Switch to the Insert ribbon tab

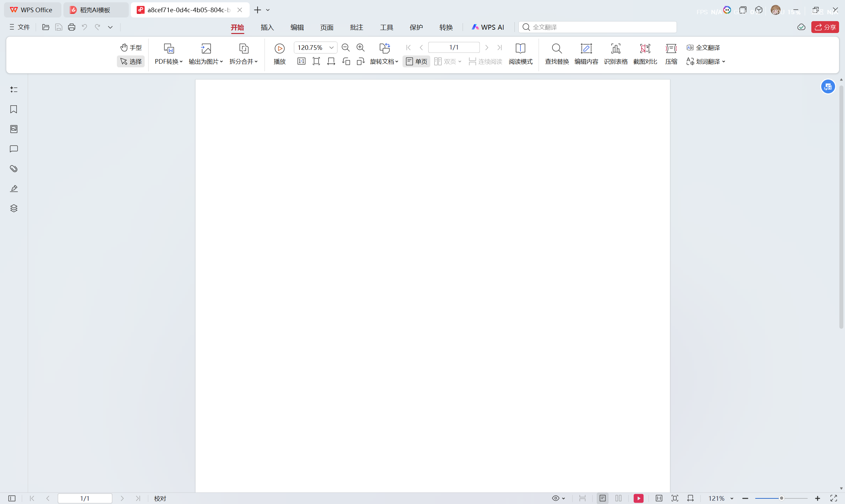tap(267, 27)
